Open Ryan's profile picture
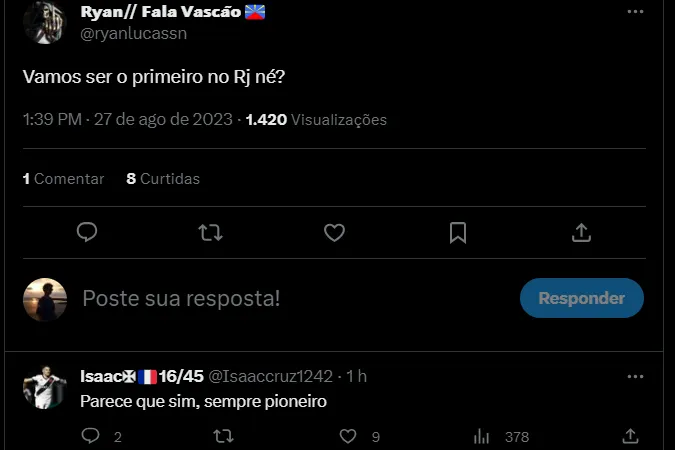This screenshot has width=675, height=450. click(x=44, y=20)
